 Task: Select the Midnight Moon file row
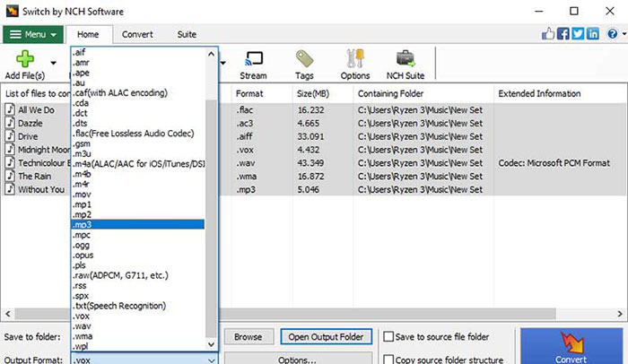[x=314, y=150]
